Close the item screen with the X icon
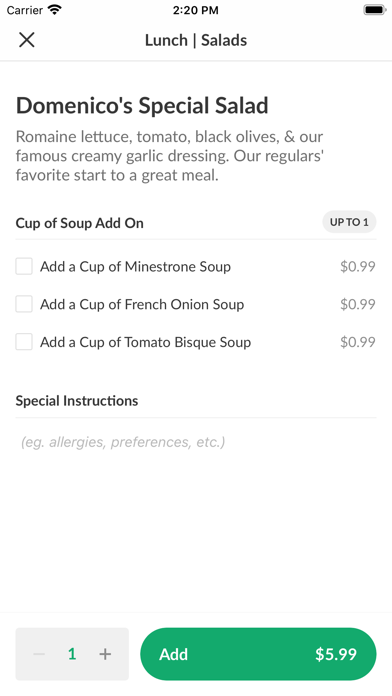The height and width of the screenshot is (696, 392). pyautogui.click(x=27, y=40)
